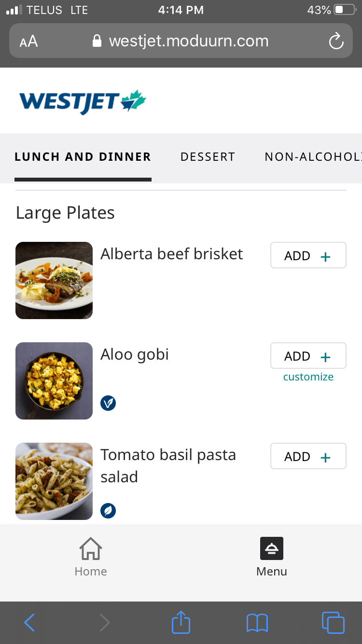Reload the page with refresh icon
Screen dimensions: 362x644
tap(336, 41)
